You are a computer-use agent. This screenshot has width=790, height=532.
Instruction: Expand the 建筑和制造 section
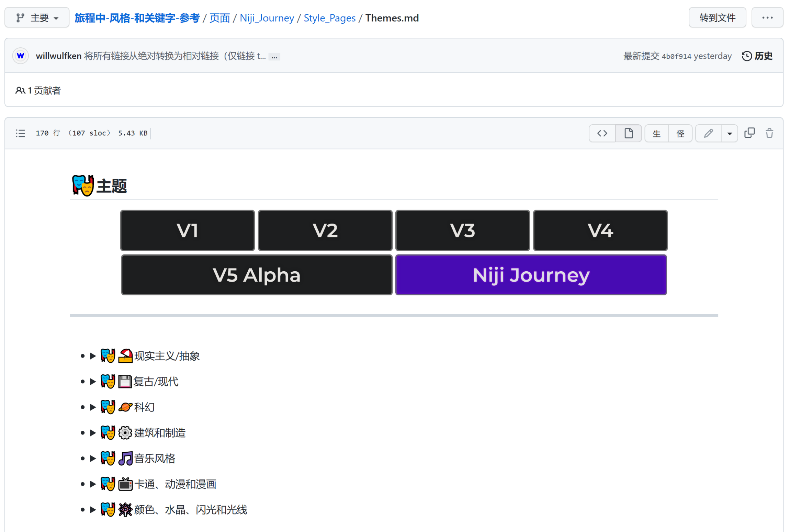(93, 433)
